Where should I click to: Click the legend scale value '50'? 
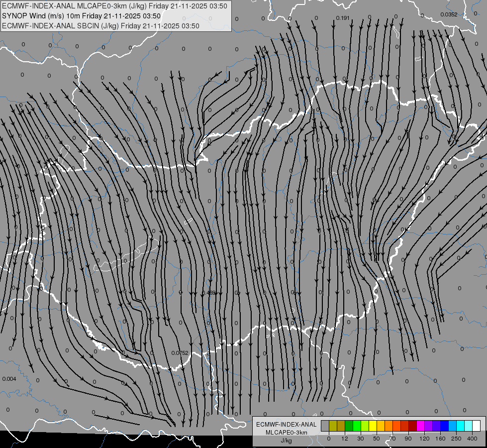point(377,439)
